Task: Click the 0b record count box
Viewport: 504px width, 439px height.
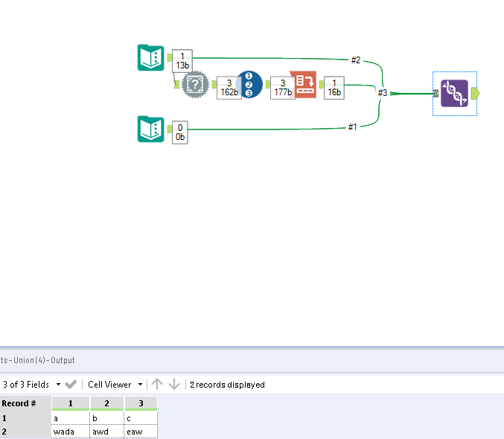Action: (x=180, y=132)
